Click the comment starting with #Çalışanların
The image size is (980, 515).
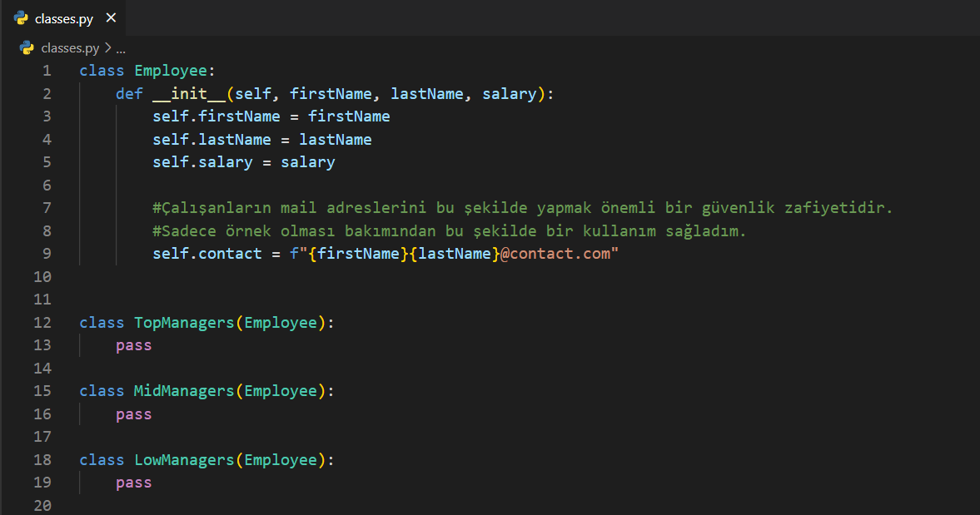tap(522, 208)
